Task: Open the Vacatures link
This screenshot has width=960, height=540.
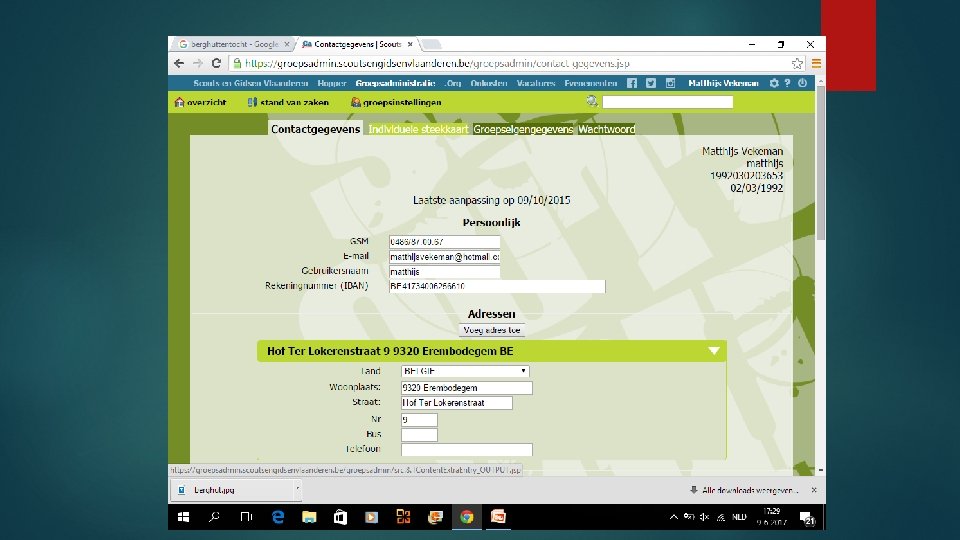Action: pos(536,83)
